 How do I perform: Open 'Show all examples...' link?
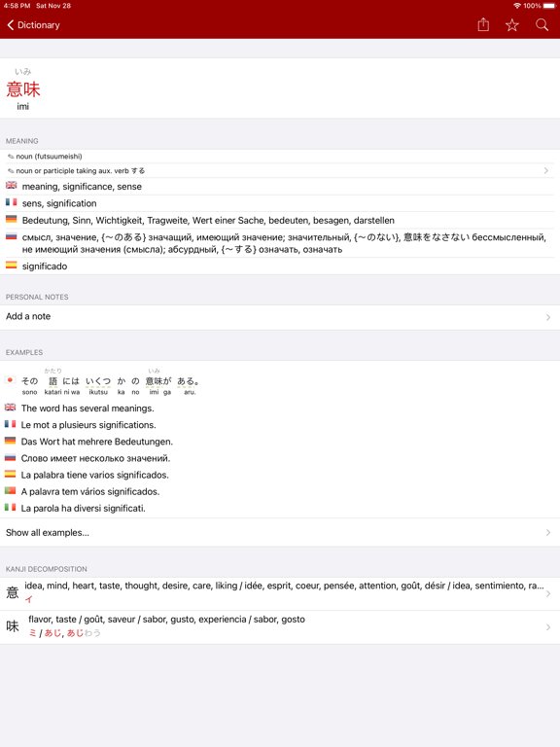pos(280,533)
